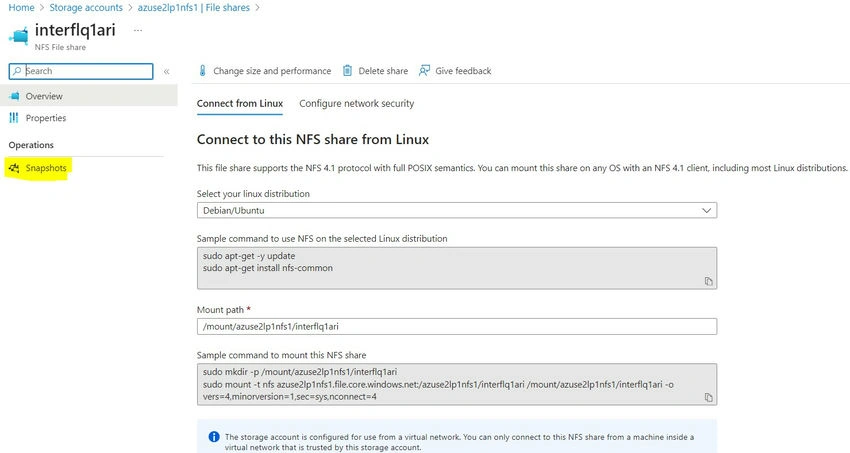The image size is (850, 453).
Task: Click the Overview icon in the sidebar
Action: pyautogui.click(x=14, y=96)
